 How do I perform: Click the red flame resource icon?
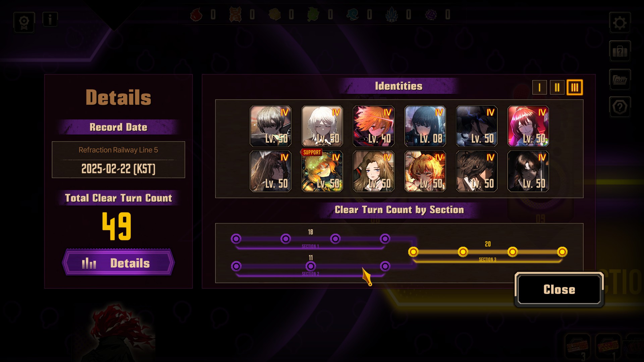196,14
